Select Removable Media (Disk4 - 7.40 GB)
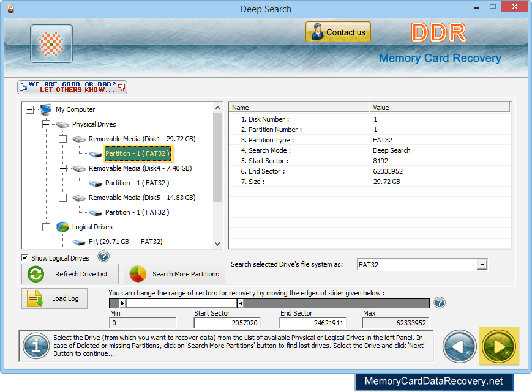 [140, 168]
